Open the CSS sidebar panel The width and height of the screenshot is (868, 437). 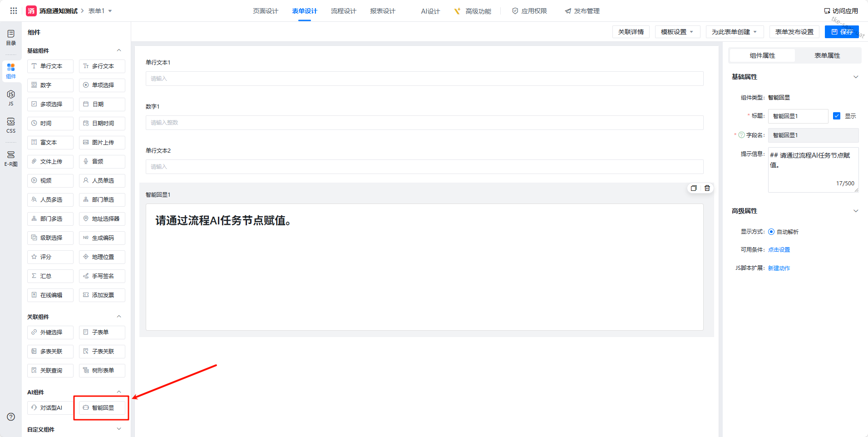click(x=11, y=125)
